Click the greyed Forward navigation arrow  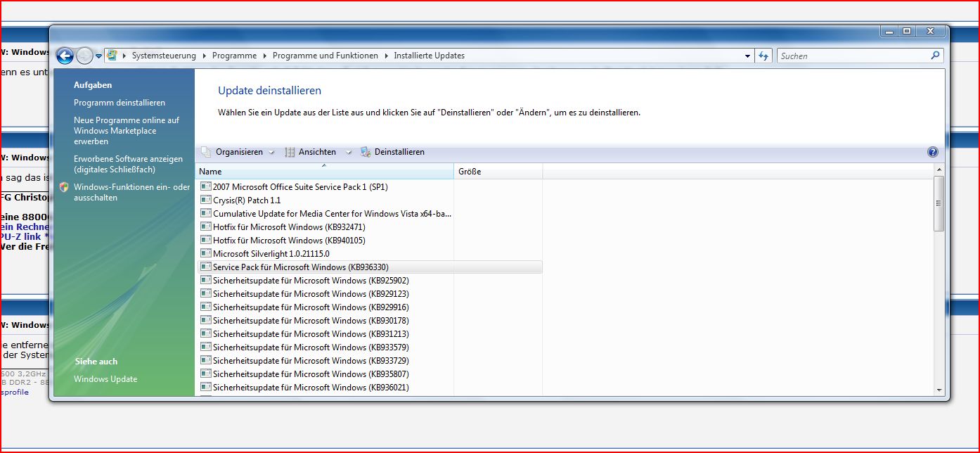[84, 56]
